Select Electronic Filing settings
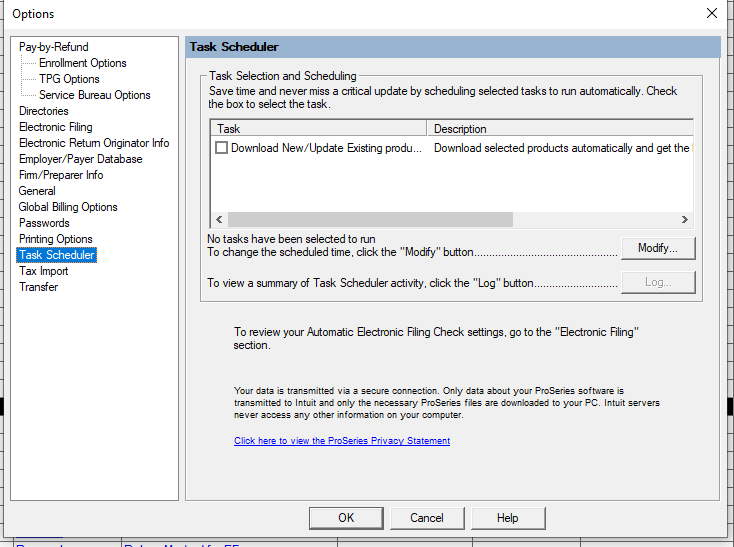734x547 pixels. (56, 127)
